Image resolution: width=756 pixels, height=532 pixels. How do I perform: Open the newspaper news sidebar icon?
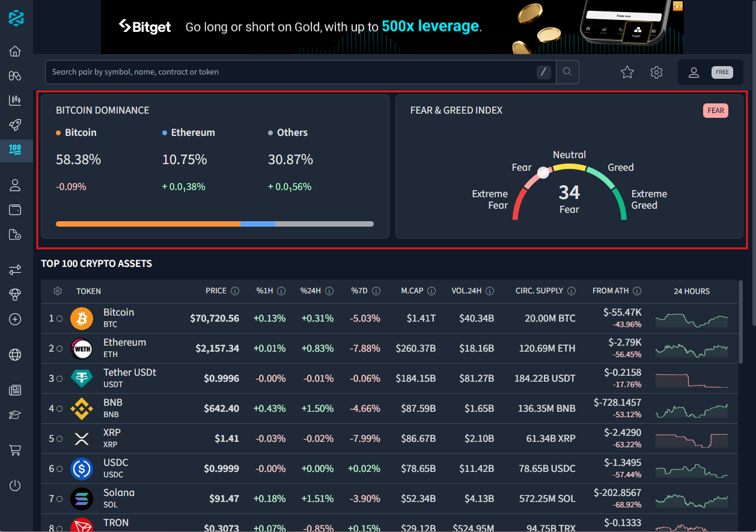(x=16, y=390)
